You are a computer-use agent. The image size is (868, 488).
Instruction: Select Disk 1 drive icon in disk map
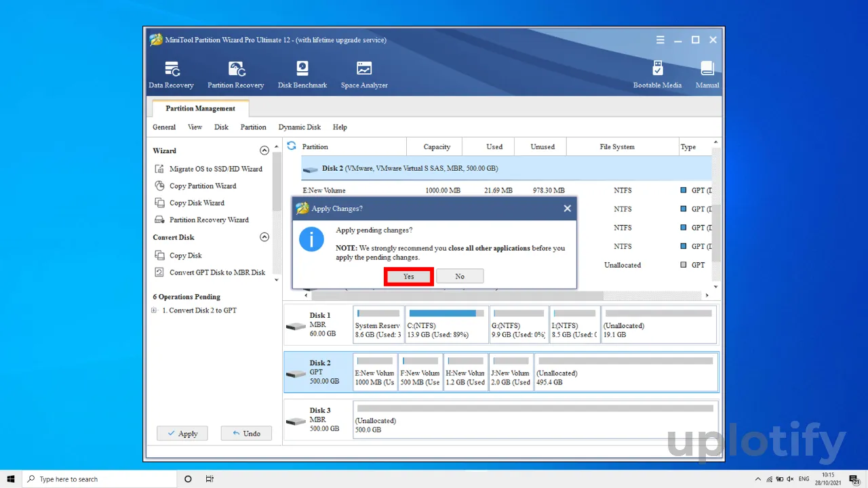pos(296,326)
